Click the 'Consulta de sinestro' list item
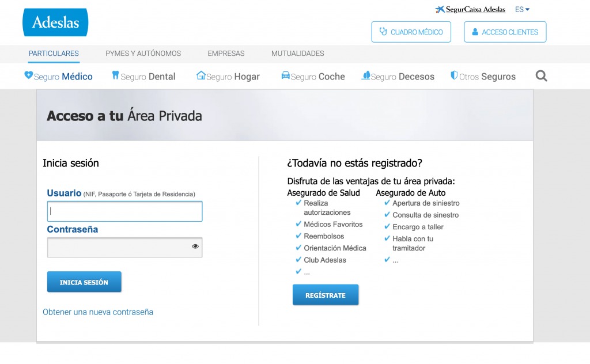The height and width of the screenshot is (364, 590). pyautogui.click(x=426, y=215)
